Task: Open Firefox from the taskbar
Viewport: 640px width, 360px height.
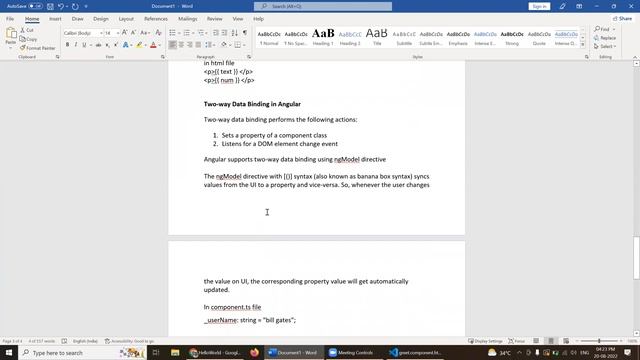Action: tap(254, 352)
